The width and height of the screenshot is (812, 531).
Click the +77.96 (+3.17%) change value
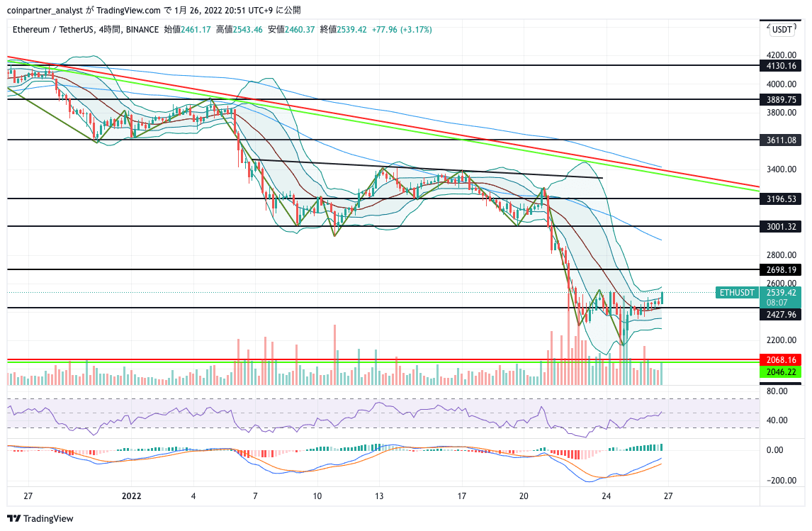[402, 30]
